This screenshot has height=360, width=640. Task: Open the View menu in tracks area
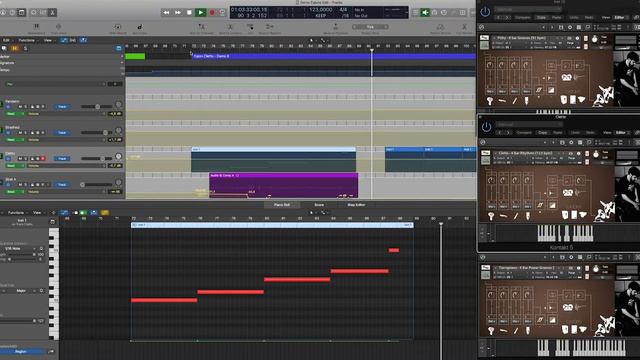pos(48,40)
